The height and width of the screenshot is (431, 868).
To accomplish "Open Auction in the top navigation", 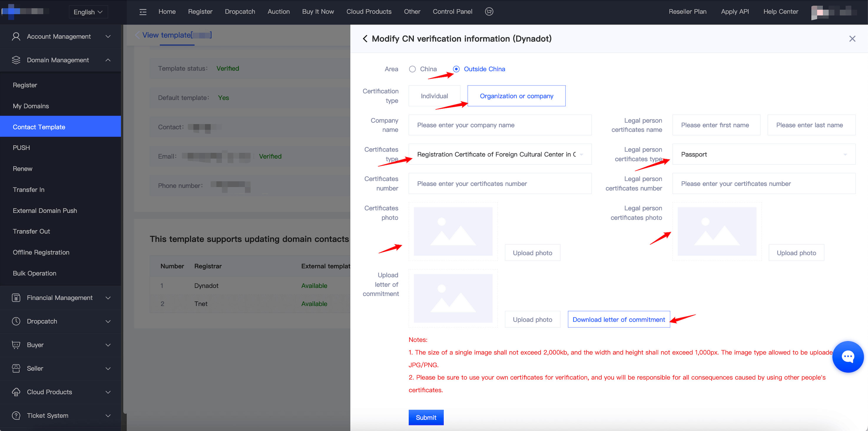I will [x=278, y=11].
